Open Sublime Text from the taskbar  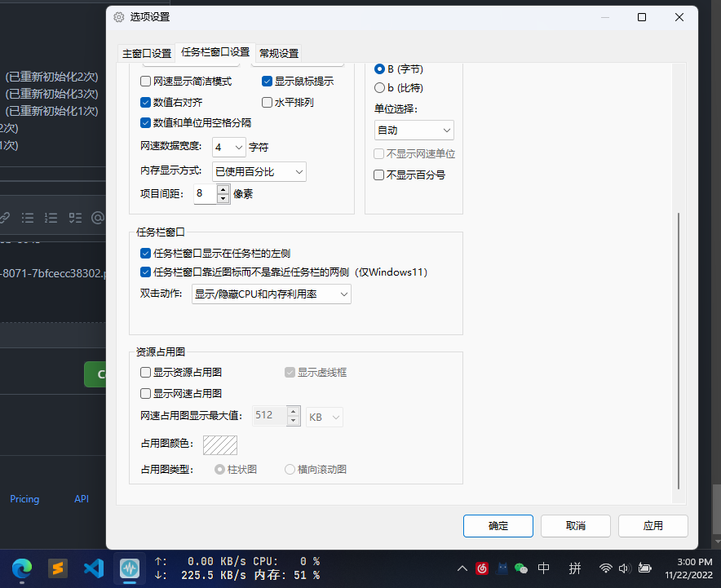(x=57, y=568)
